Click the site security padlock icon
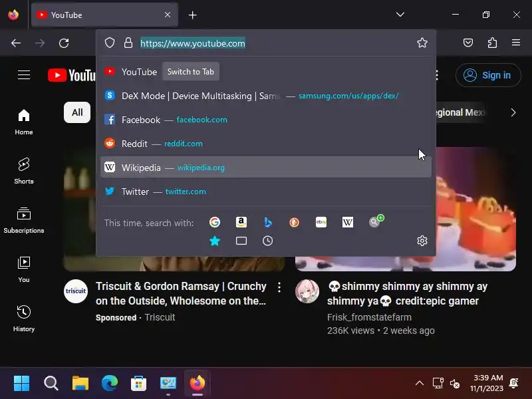Viewport: 532px width, 399px height. [x=128, y=43]
